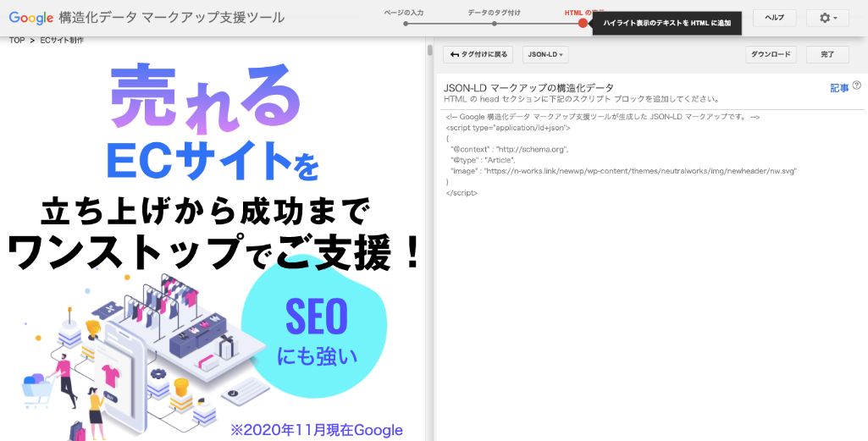The height and width of the screenshot is (441, 868).
Task: Click the "@type" : "Article" line
Action: click(483, 160)
